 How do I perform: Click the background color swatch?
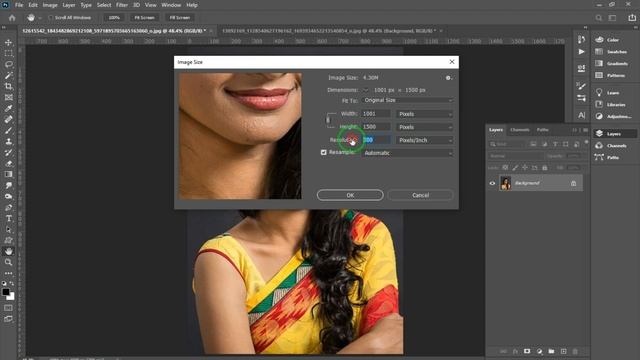11,297
